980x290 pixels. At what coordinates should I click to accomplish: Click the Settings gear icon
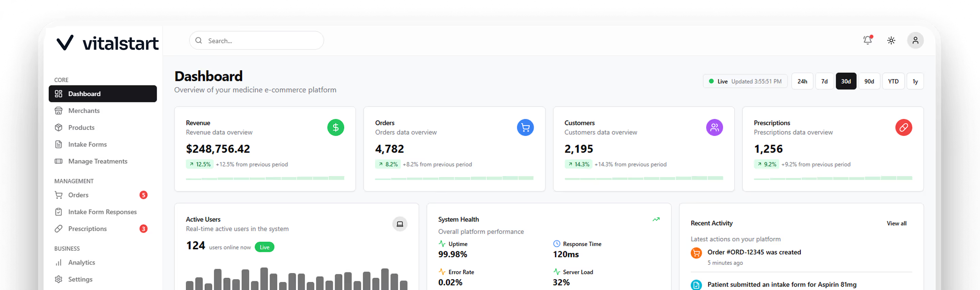point(58,279)
